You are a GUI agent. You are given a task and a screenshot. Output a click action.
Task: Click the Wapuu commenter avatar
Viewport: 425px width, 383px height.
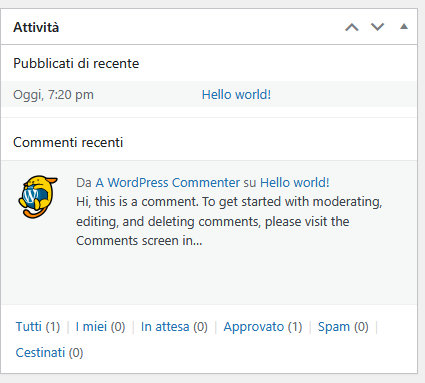click(x=38, y=197)
